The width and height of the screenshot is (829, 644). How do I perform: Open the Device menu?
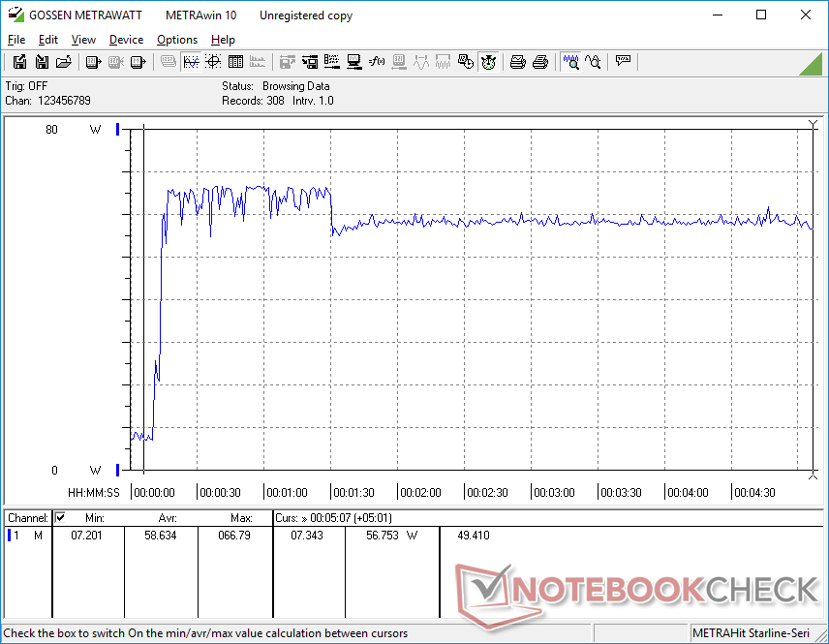(x=126, y=40)
